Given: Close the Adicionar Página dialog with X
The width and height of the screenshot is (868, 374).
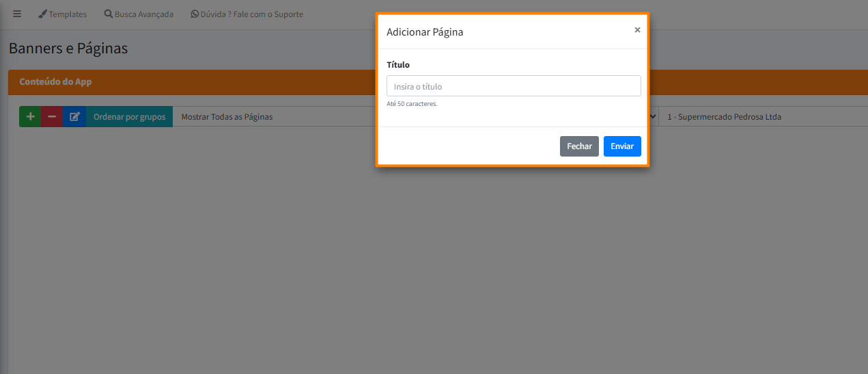Looking at the screenshot, I should [x=637, y=30].
